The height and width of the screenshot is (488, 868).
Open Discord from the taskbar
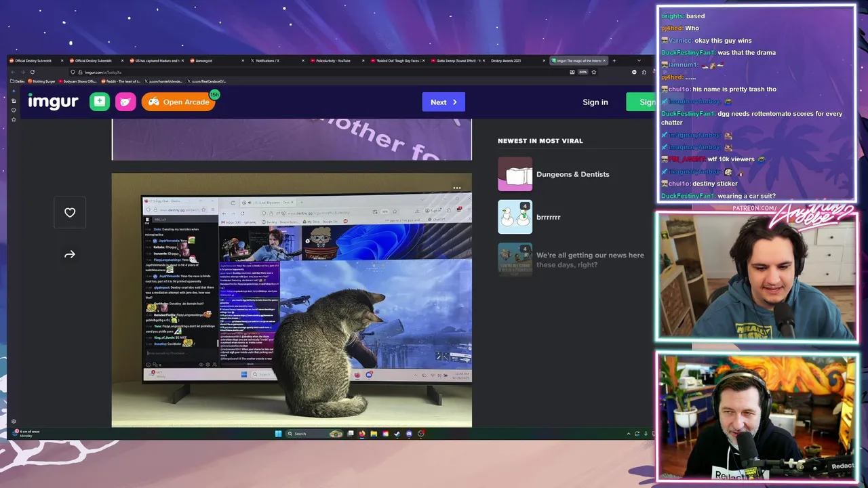(409, 434)
